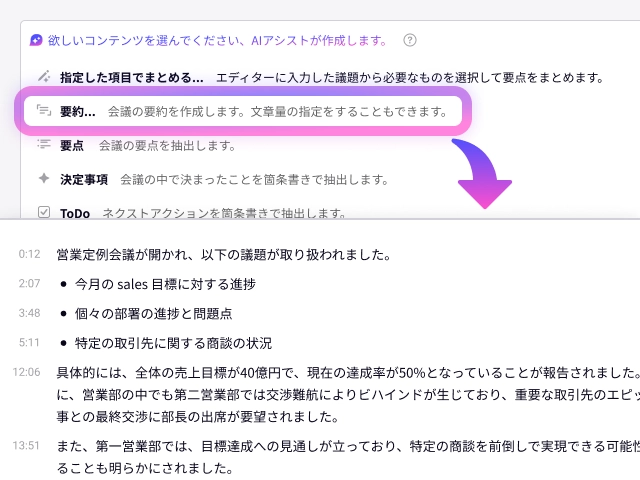640x480 pixels.
Task: Click the checkbox icon beside ToDo
Action: [x=43, y=212]
